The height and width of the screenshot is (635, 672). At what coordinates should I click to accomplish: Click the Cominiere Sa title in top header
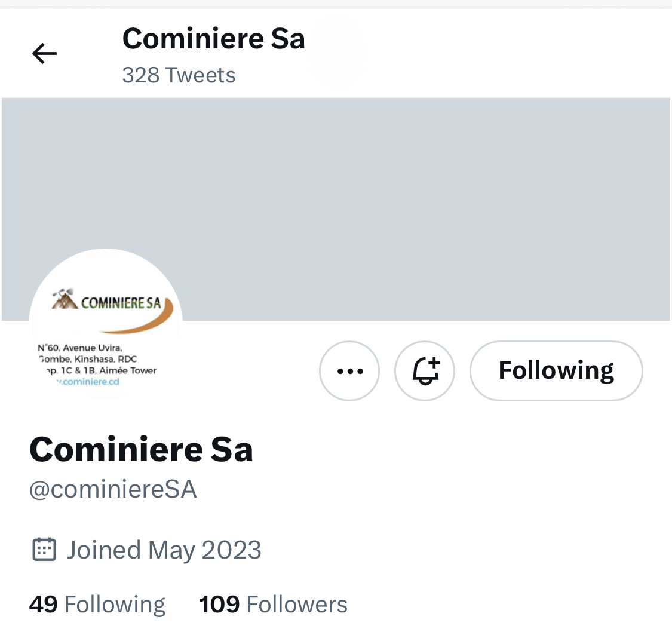click(213, 39)
